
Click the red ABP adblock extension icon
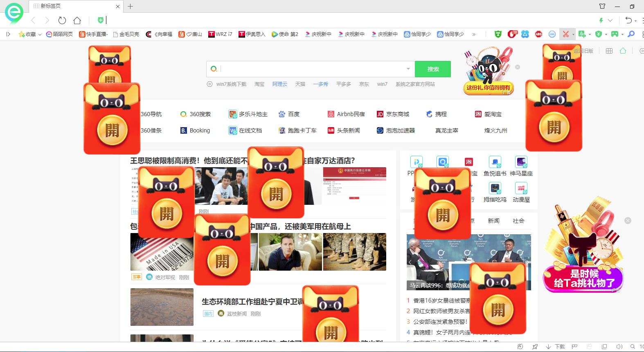(x=538, y=34)
